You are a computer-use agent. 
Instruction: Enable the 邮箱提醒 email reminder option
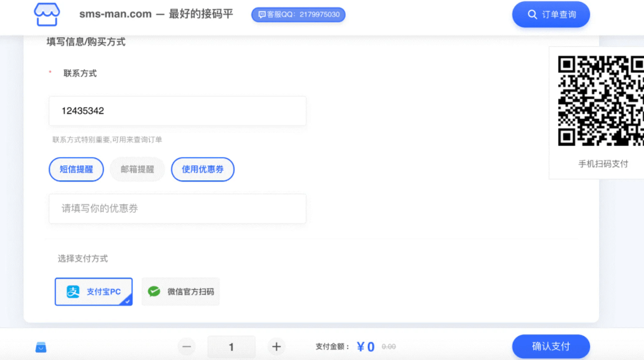click(138, 170)
